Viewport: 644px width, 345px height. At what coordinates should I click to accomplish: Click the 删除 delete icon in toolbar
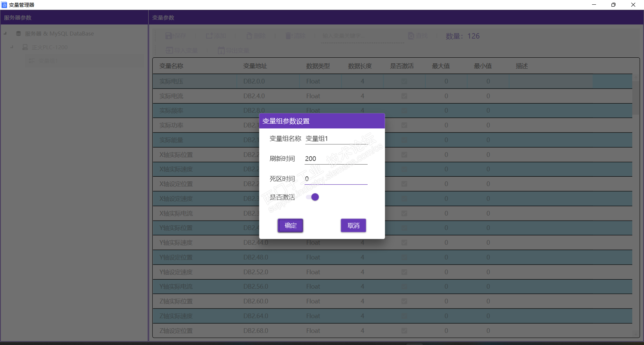tap(249, 36)
